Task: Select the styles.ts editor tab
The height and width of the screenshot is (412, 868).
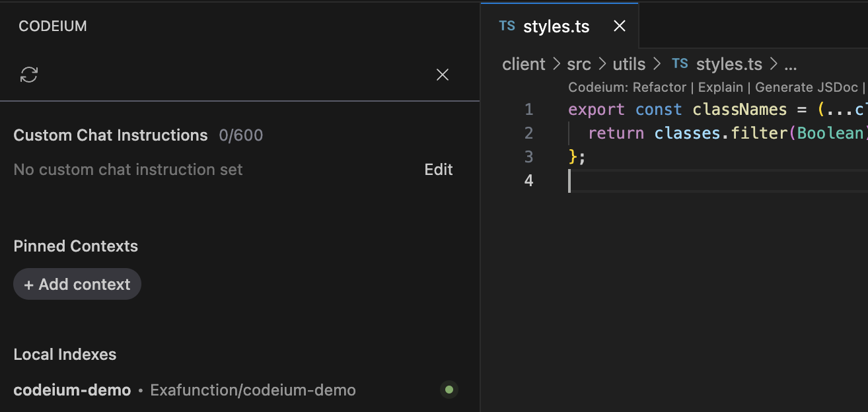Action: (560, 26)
